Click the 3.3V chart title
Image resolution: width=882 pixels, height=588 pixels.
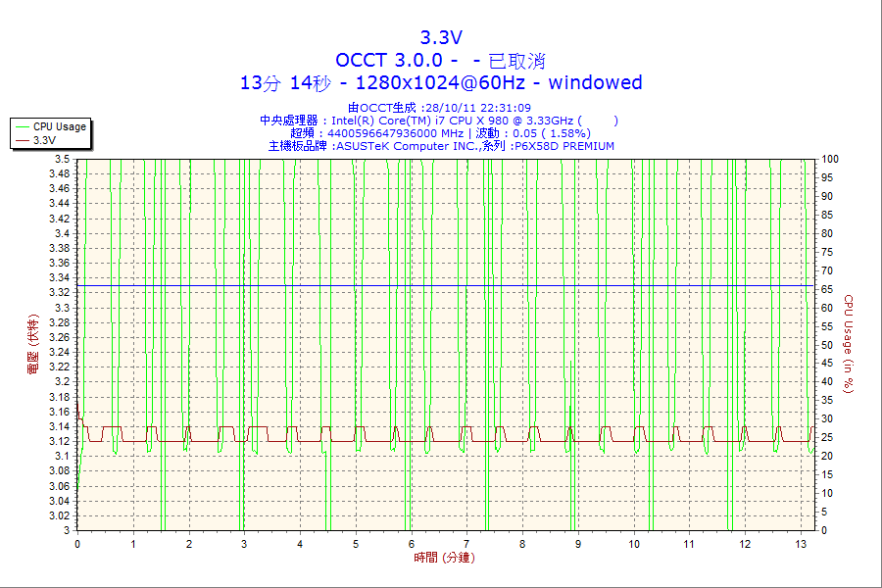[x=441, y=37]
